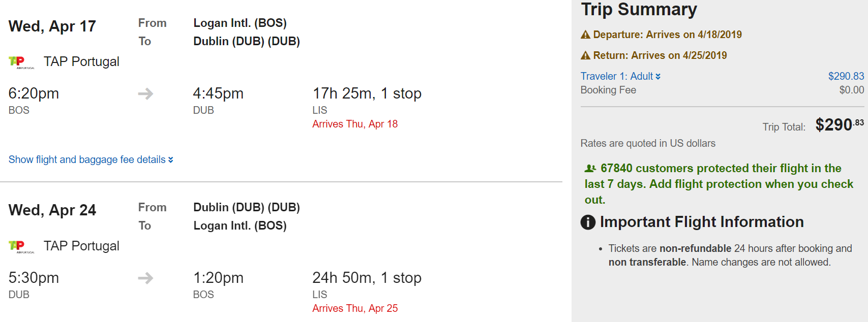
Task: Click the double chevron after baggage fee details
Action: tap(171, 160)
